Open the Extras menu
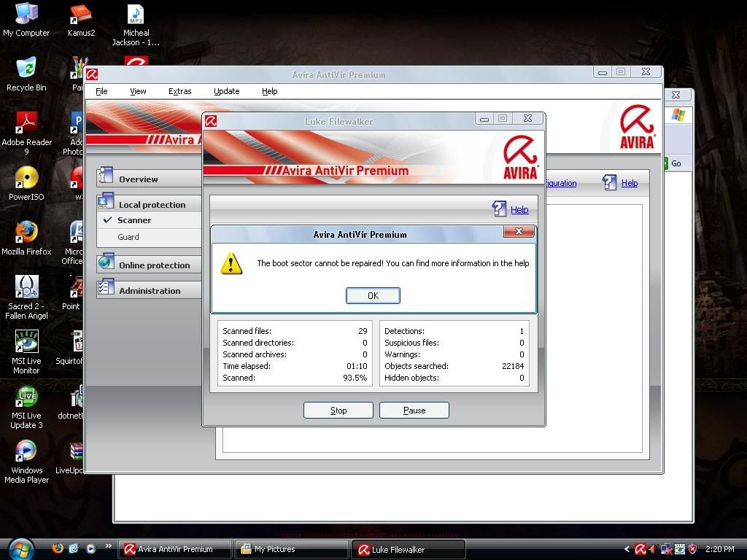This screenshot has width=747, height=560. tap(180, 91)
